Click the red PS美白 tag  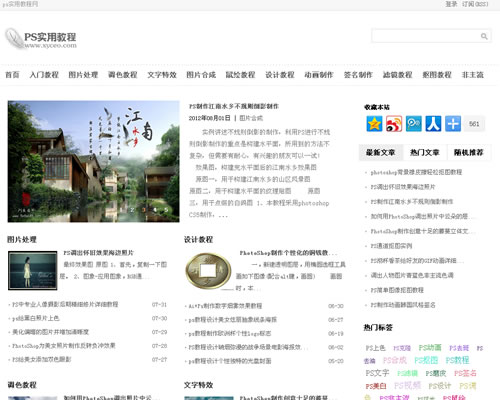376,386
